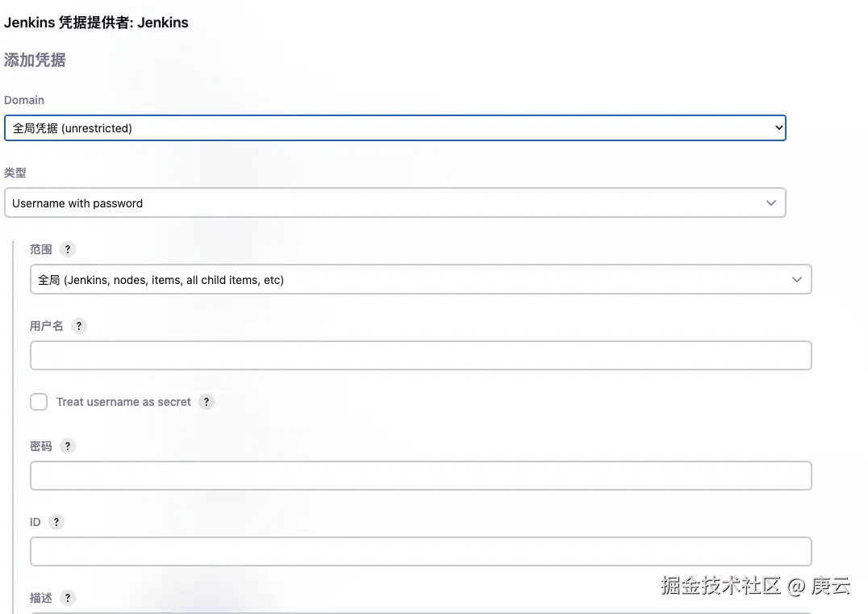Expand the 范围 scope dropdown
Image resolution: width=868 pixels, height=614 pixels.
[x=421, y=279]
